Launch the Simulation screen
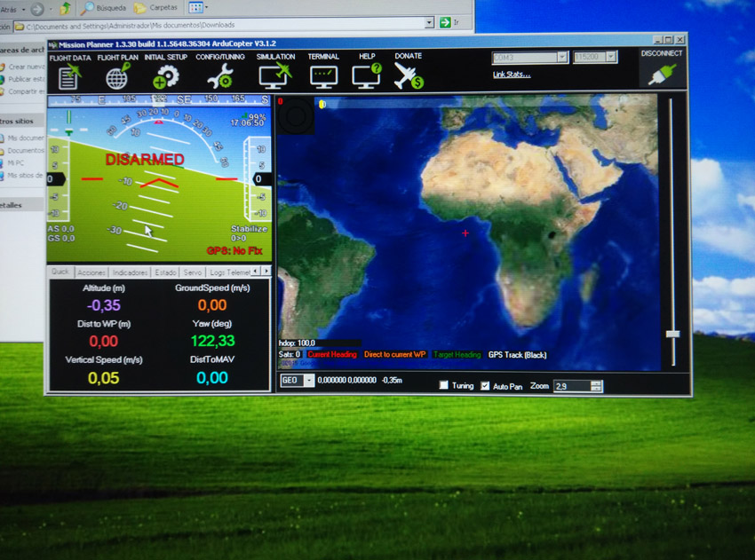This screenshot has height=560, width=755. (274, 76)
